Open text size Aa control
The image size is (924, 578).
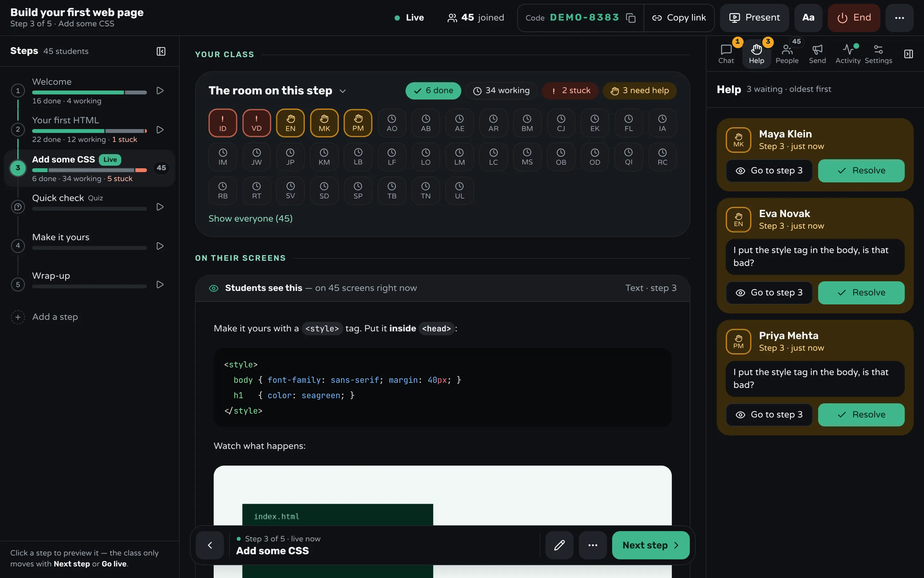808,18
